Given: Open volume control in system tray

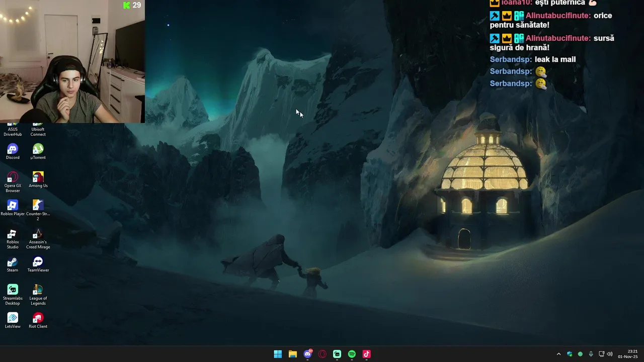Looking at the screenshot, I should tap(610, 354).
